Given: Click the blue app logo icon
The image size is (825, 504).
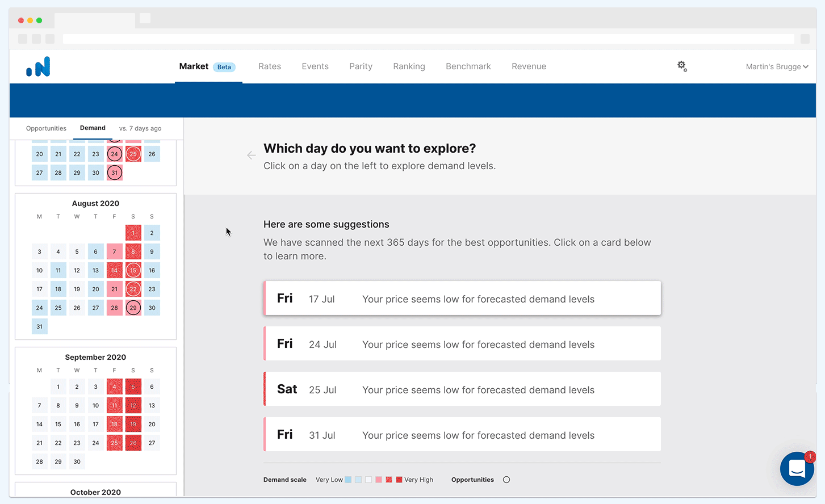Looking at the screenshot, I should (x=39, y=67).
